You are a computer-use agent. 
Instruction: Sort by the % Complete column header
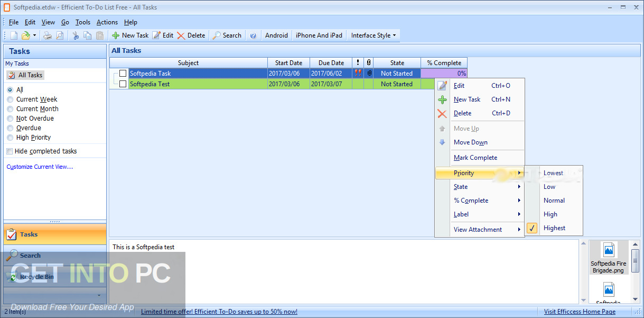[444, 63]
